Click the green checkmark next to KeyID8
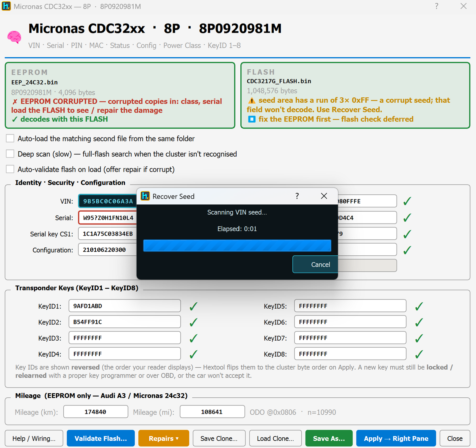The image size is (476, 448). (419, 354)
